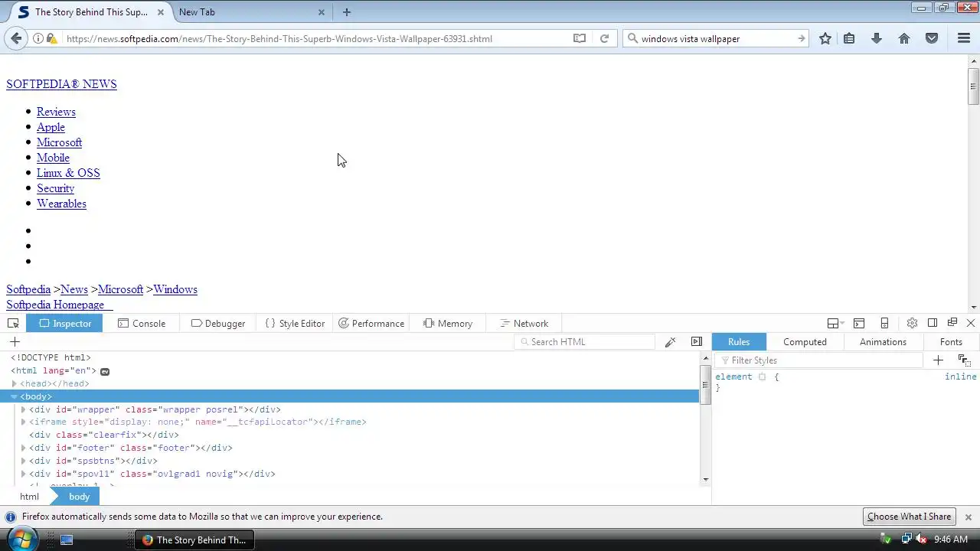Open the Downloads arrow icon
Screen dimensions: 980x551
click(x=877, y=38)
